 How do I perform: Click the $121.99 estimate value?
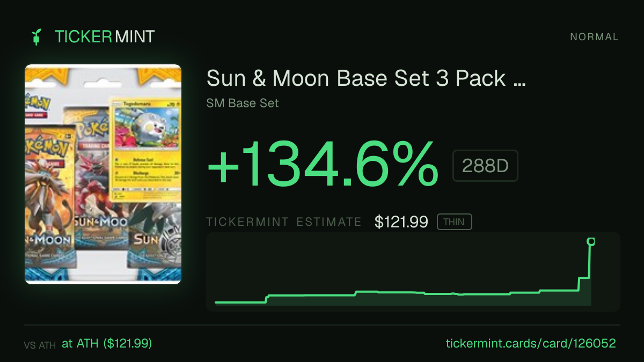401,222
